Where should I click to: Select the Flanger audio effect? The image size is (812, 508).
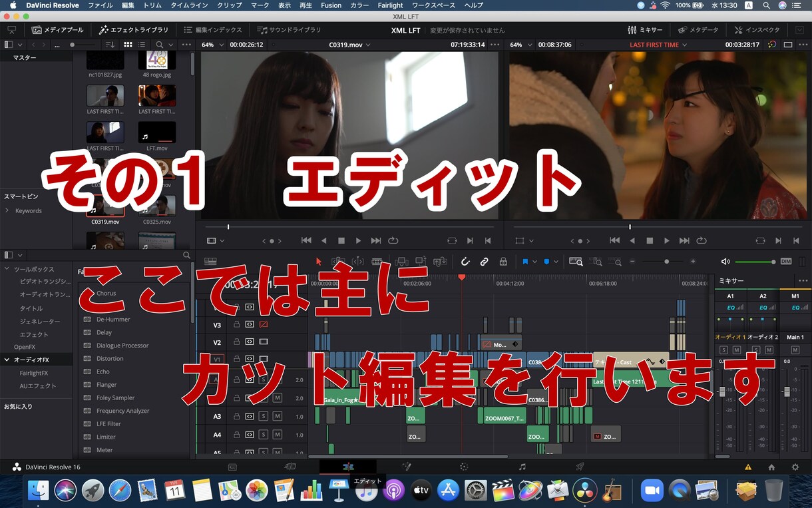[x=106, y=385]
